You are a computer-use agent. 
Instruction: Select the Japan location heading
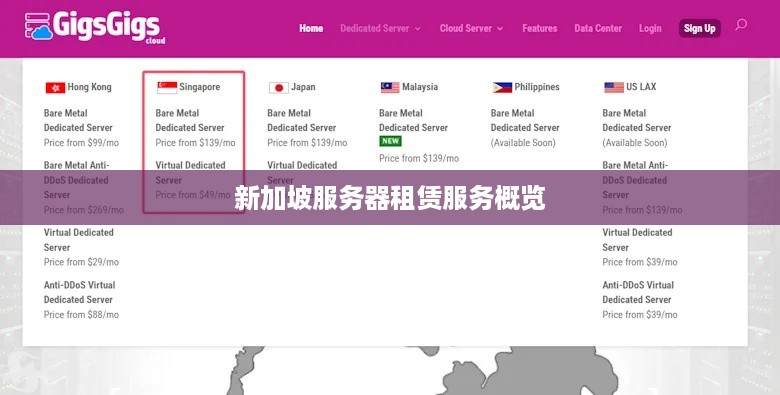pos(303,87)
